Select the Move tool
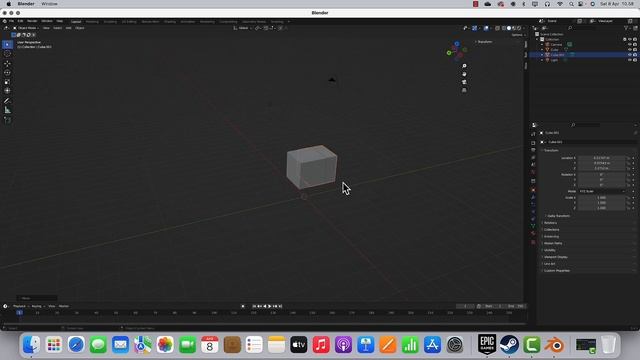The image size is (640, 360). coord(7,64)
